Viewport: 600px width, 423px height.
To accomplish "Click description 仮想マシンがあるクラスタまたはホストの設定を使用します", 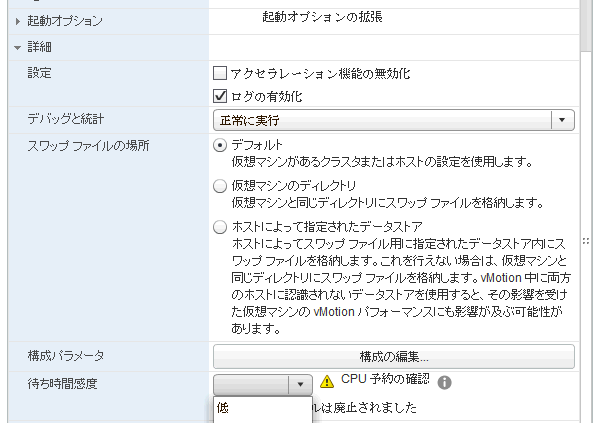I will [x=382, y=162].
